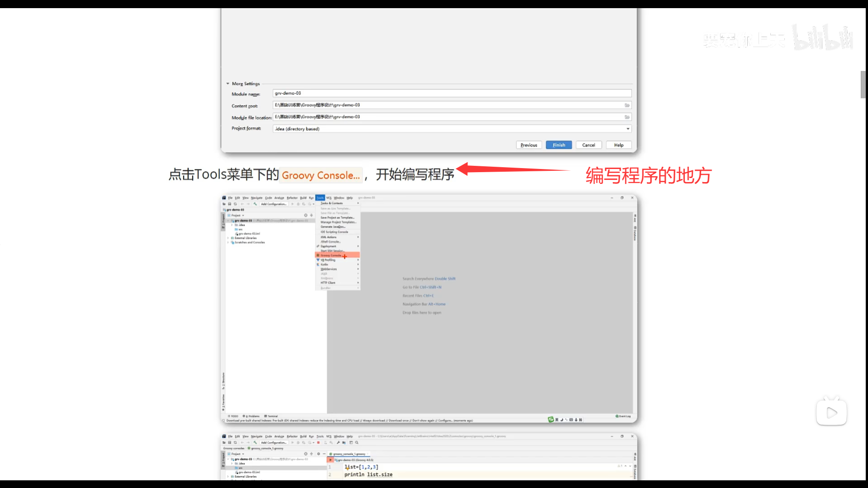
Task: Click the blue Finish button
Action: point(559,145)
